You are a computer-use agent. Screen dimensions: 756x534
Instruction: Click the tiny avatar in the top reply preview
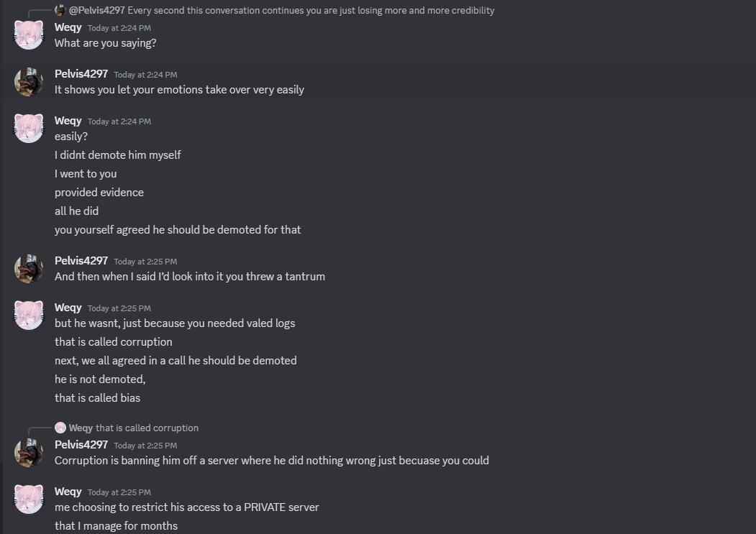click(60, 10)
